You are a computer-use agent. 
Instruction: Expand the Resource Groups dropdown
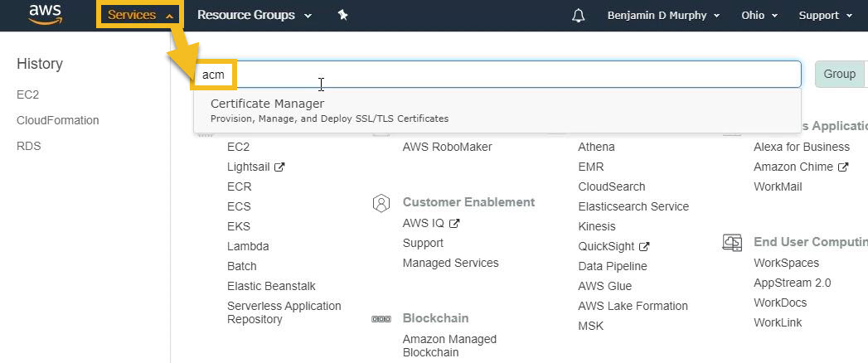[254, 16]
